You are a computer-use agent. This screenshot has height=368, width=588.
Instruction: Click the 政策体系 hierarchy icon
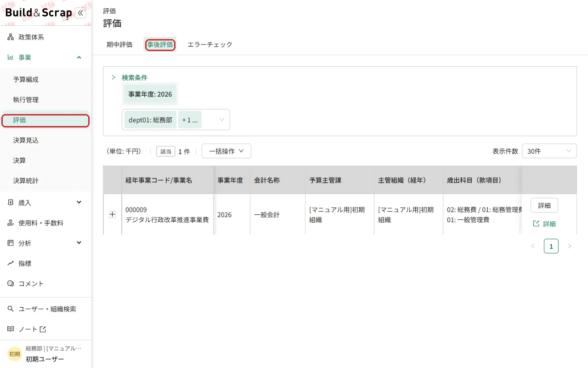(11, 37)
